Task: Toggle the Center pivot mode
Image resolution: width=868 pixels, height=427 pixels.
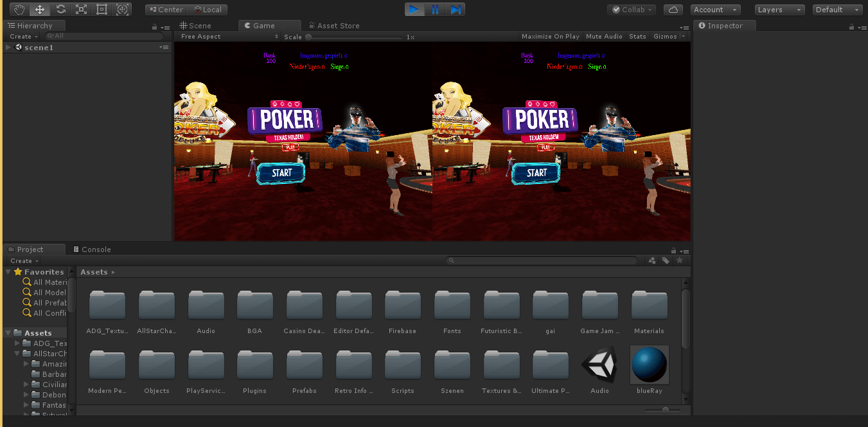Action: click(166, 10)
